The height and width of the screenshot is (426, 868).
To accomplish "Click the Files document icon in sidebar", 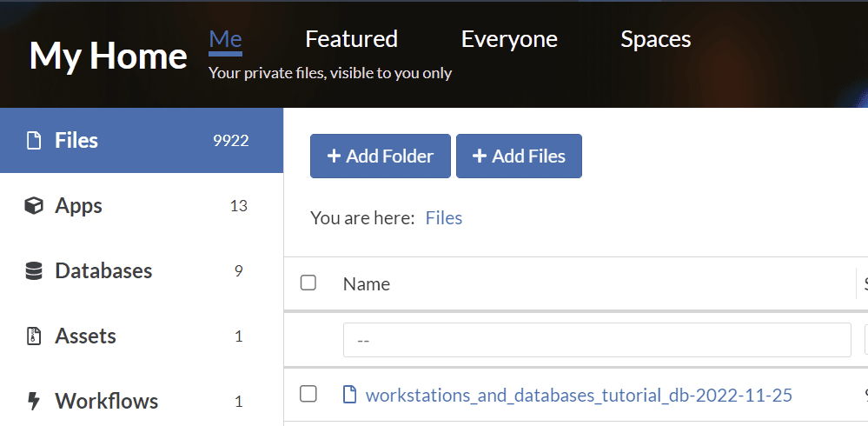I will 34,141.
